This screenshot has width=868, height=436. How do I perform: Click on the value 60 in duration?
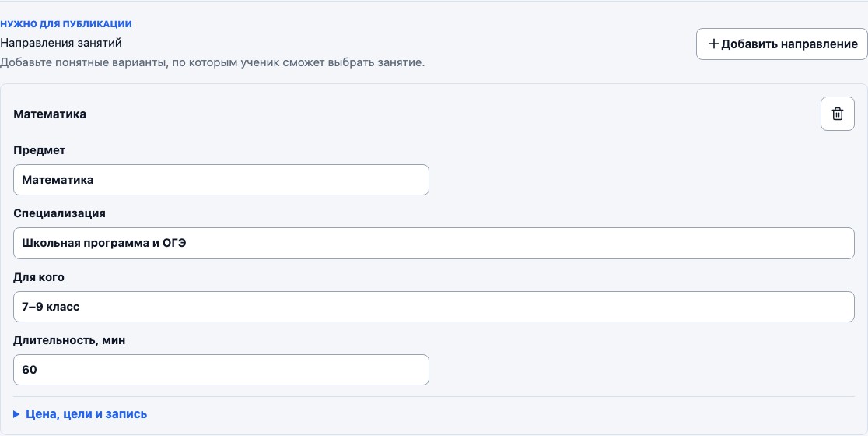point(30,370)
